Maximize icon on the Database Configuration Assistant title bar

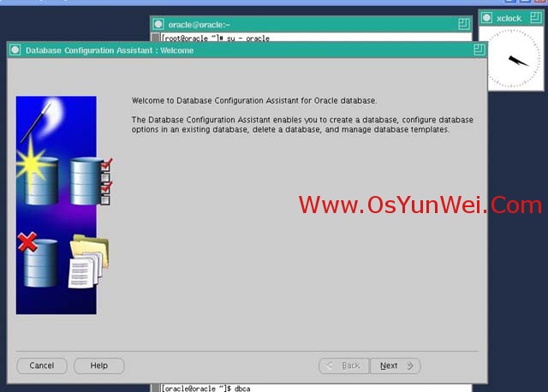point(479,50)
